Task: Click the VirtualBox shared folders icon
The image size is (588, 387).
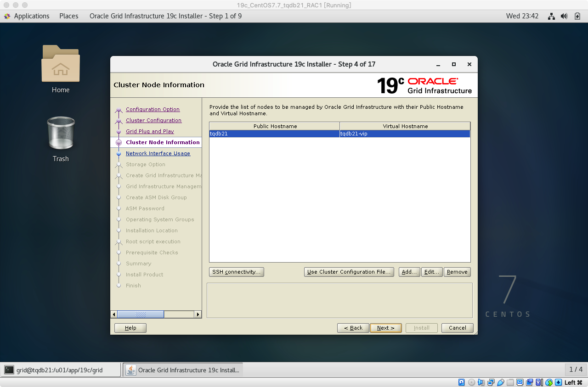Action: [x=510, y=382]
